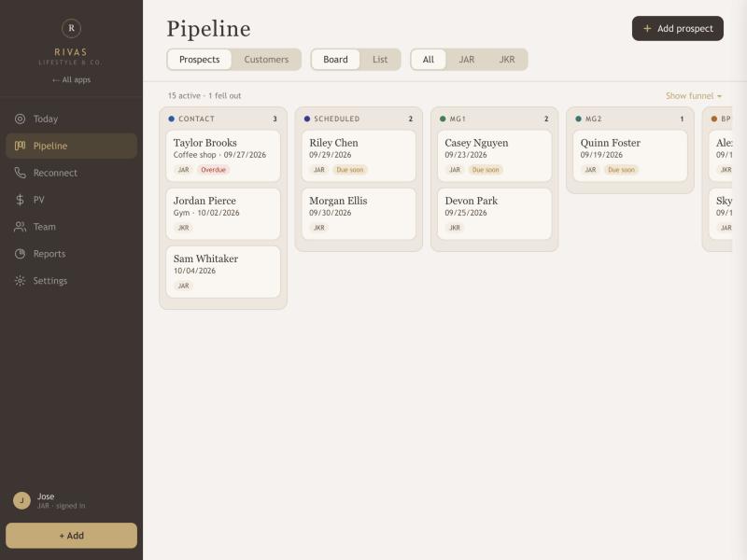Viewport: 747px width, 560px height.
Task: Click the Settings gear icon
Action: point(20,281)
